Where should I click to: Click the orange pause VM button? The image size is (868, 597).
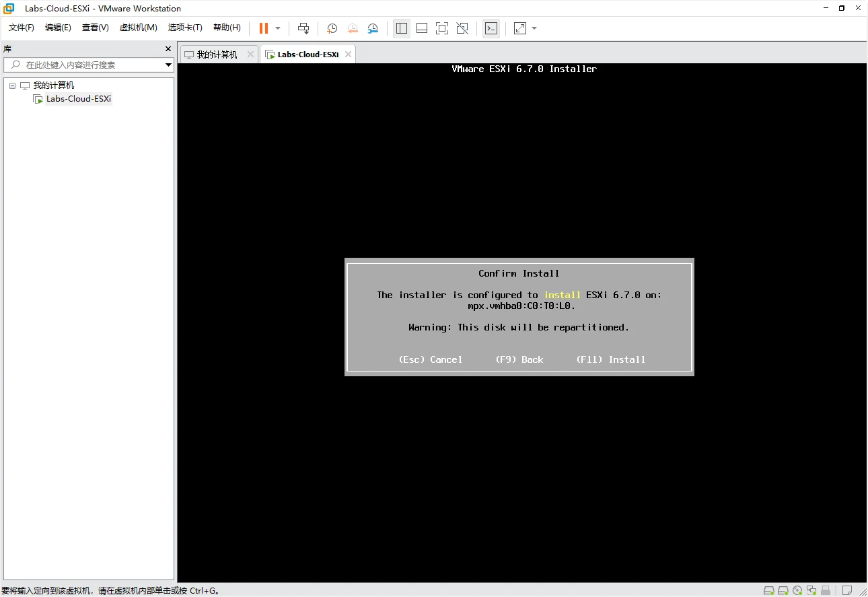[x=264, y=28]
